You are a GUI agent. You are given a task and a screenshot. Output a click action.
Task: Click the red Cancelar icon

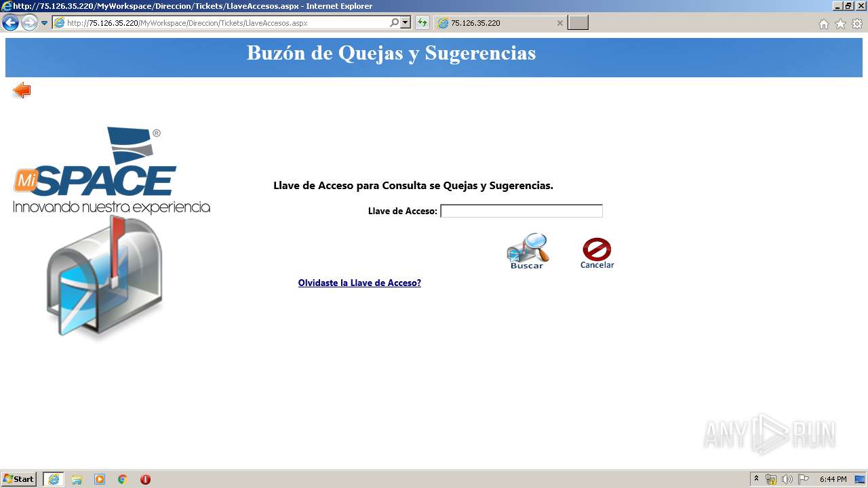click(597, 253)
